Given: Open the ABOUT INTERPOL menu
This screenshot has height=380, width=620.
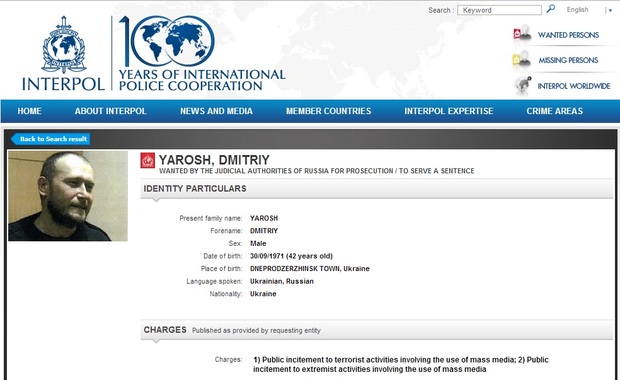Looking at the screenshot, I should [x=111, y=111].
